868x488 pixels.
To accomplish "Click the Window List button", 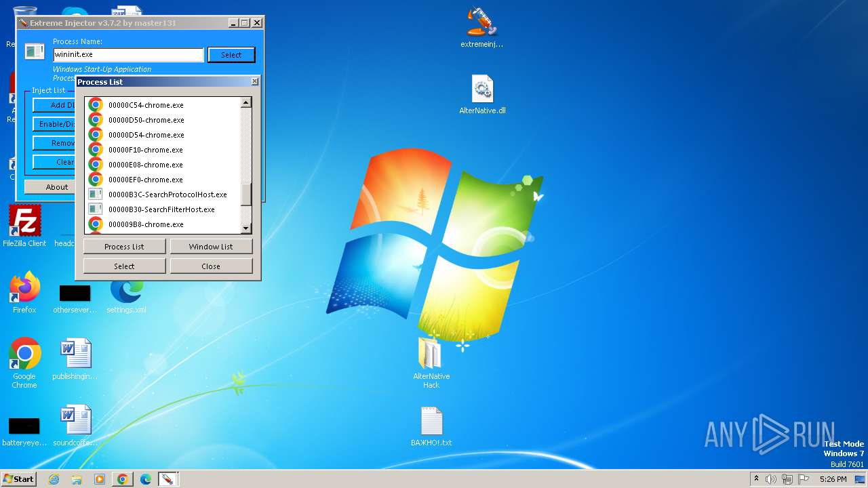I will point(211,247).
